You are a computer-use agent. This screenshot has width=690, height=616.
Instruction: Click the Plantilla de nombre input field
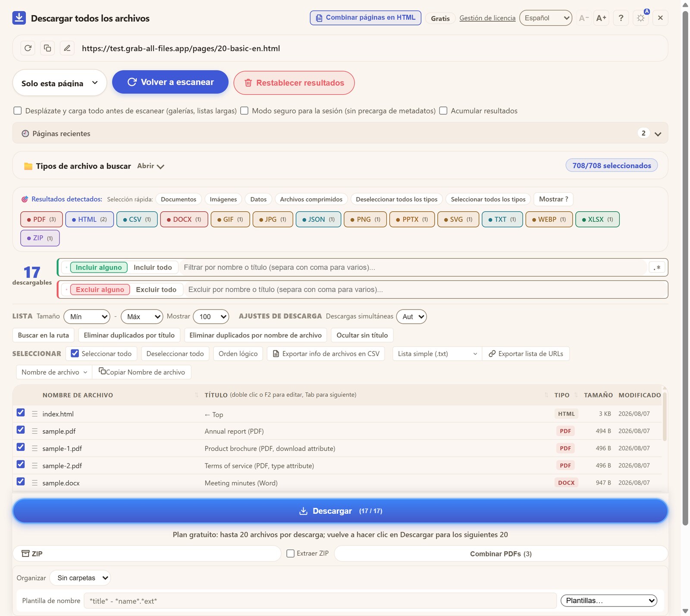pos(320,601)
